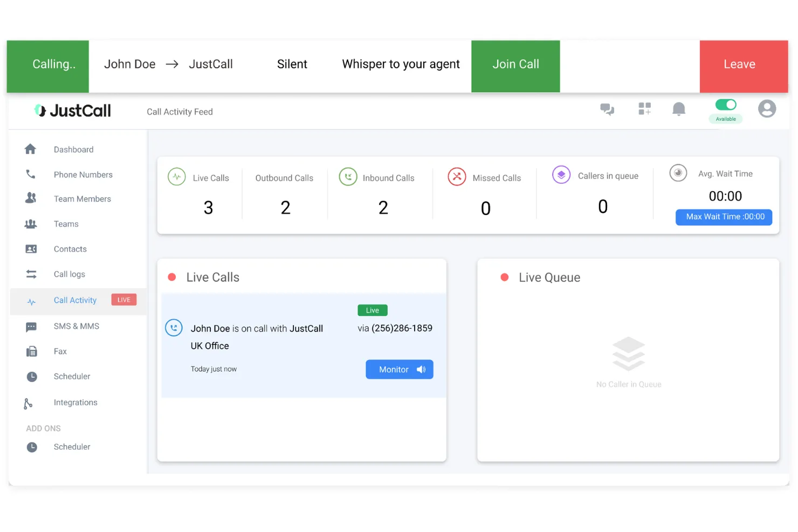Open the Call logs section
The width and height of the screenshot is (798, 532).
pyautogui.click(x=69, y=274)
